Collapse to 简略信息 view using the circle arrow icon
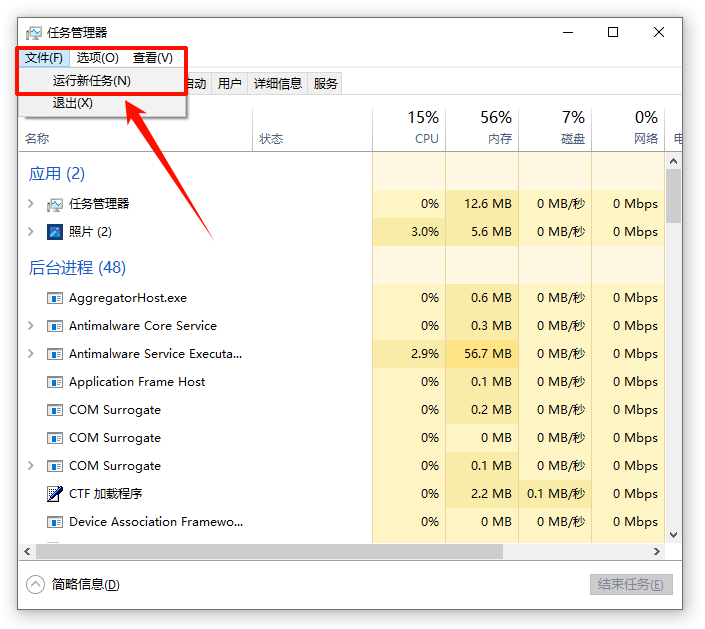Image resolution: width=705 pixels, height=629 pixels. tap(36, 584)
